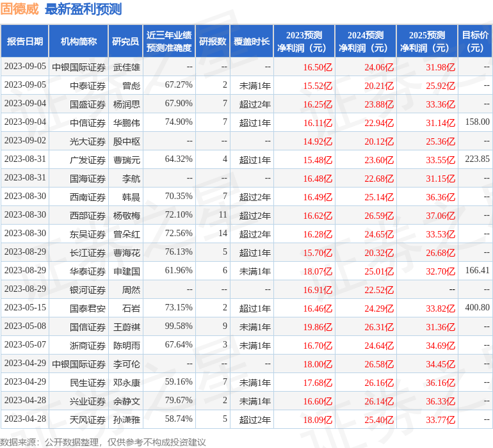
Task: Click the 目标价 column header
Action: (475, 42)
